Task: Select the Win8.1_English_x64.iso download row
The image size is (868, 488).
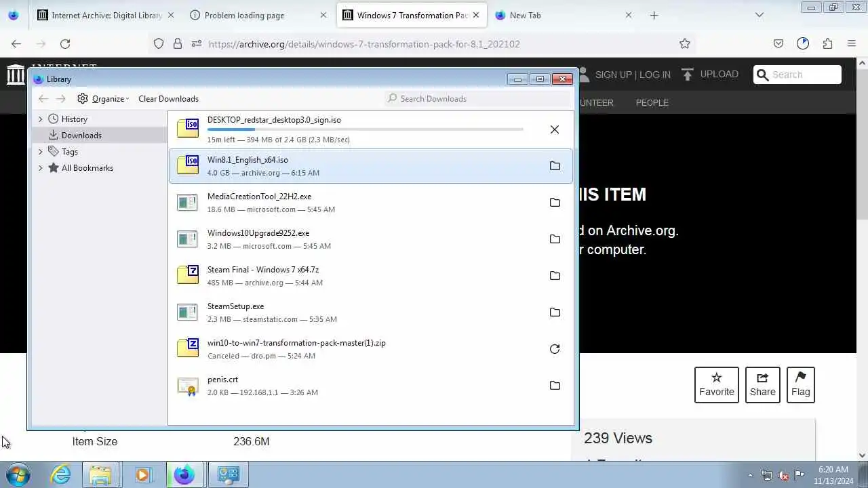Action: tap(370, 166)
